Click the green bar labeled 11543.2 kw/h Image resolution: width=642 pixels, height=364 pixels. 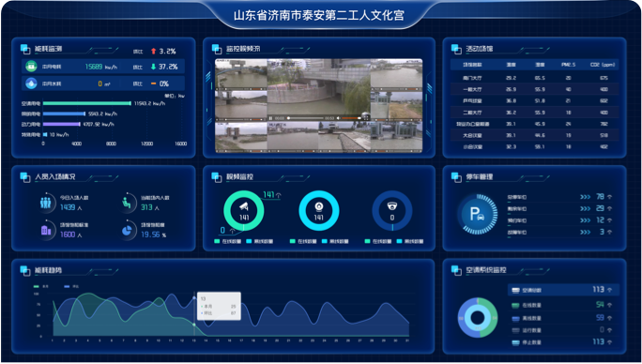coord(86,103)
